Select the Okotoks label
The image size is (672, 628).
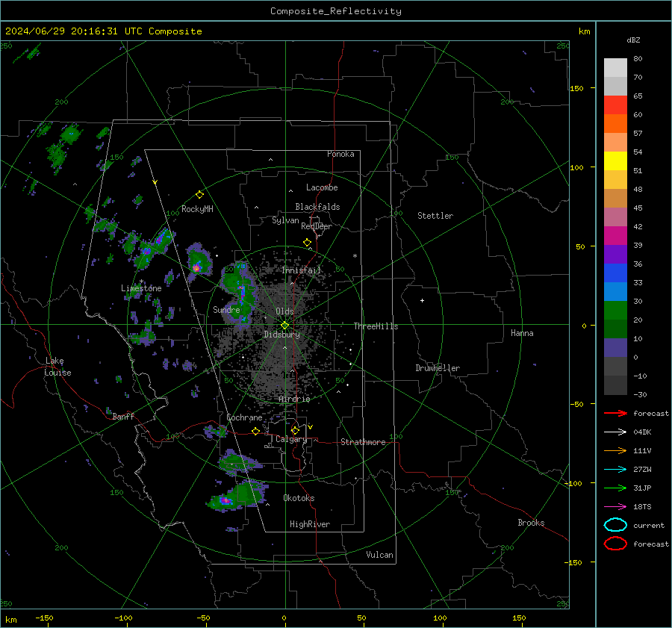(299, 498)
